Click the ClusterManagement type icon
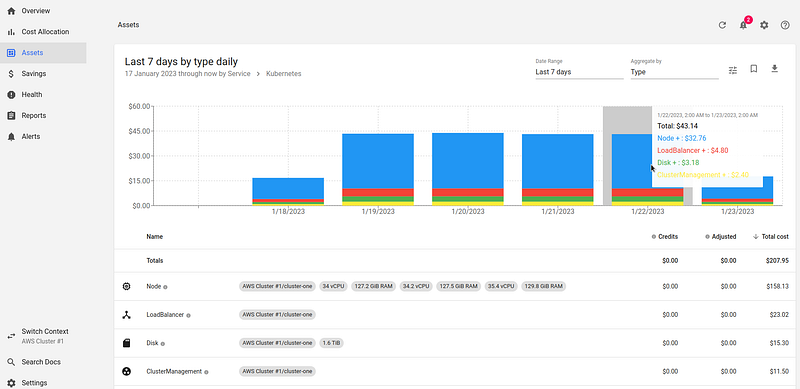800x389 pixels. pyautogui.click(x=127, y=371)
